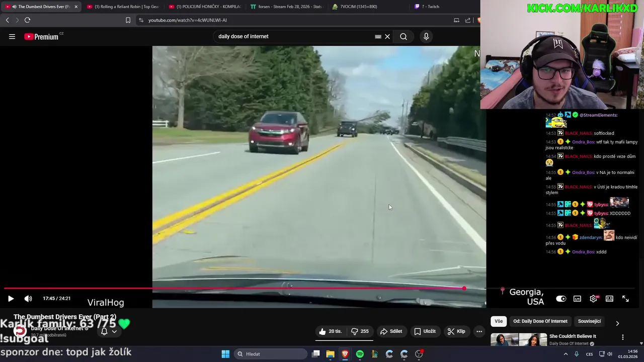Image resolution: width=644 pixels, height=362 pixels.
Task: Enter fullscreen video mode
Action: tap(625, 299)
